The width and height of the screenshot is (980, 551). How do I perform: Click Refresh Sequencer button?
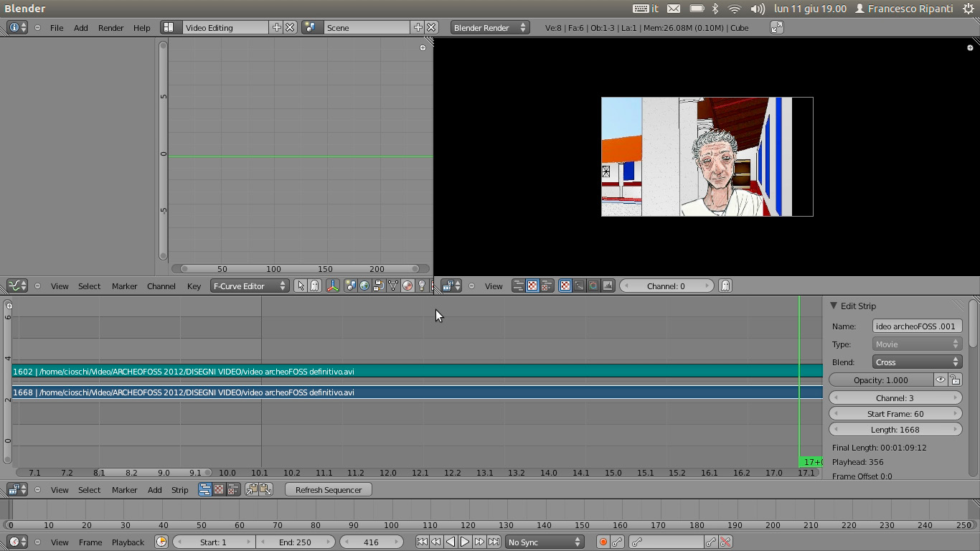point(329,489)
